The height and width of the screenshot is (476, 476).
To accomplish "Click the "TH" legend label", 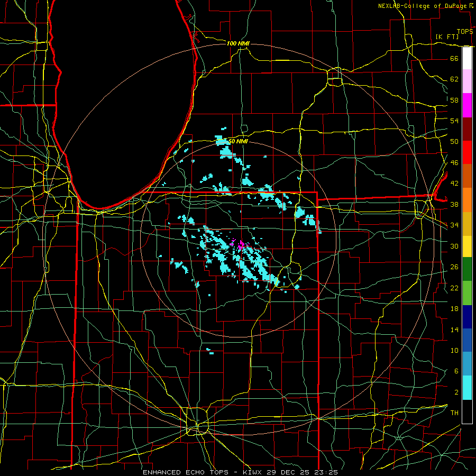I will click(x=454, y=413).
